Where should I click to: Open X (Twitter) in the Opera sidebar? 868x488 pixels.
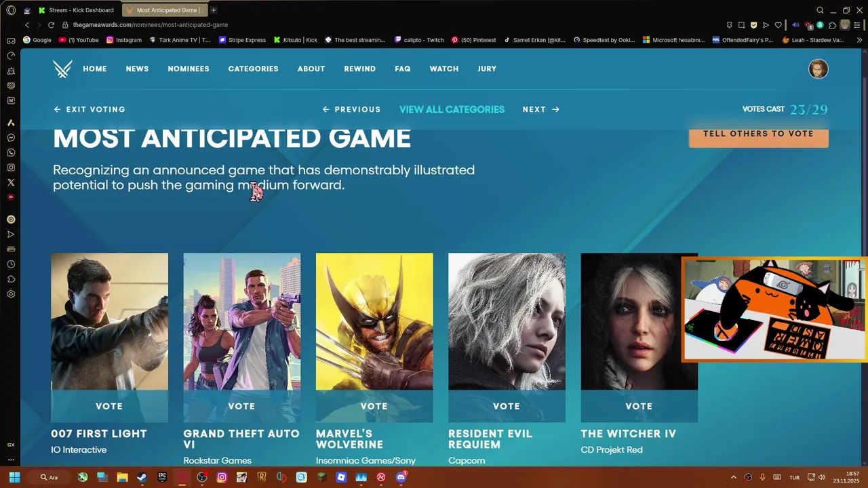(11, 182)
